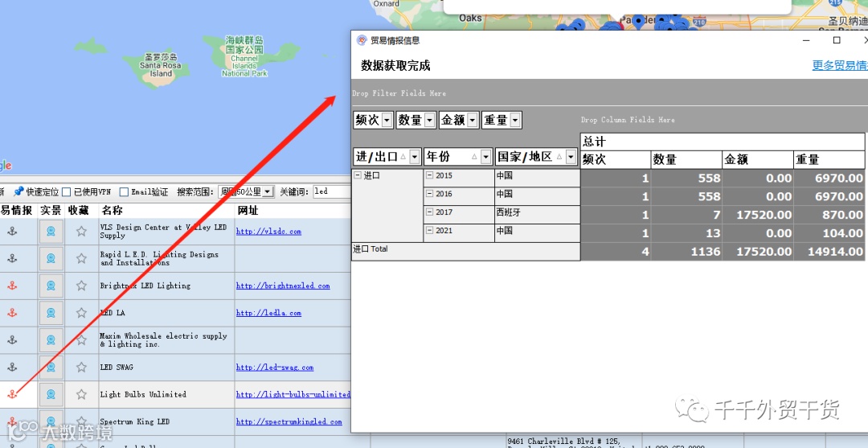The height and width of the screenshot is (448, 868).
Task: Collapse the 进口 row group
Action: coord(358,175)
